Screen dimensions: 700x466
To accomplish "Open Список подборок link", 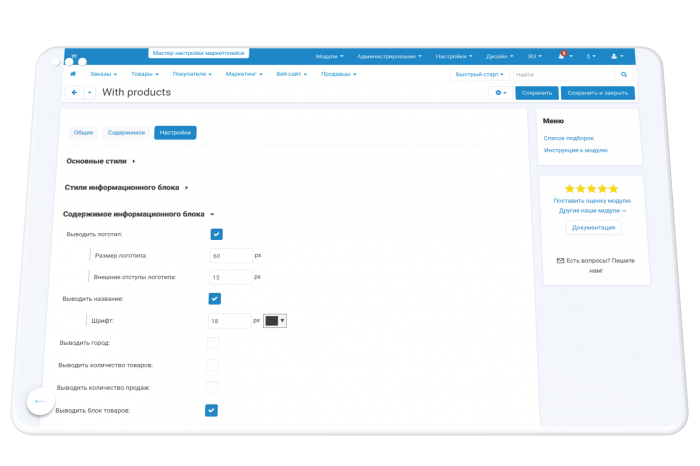I will [568, 138].
